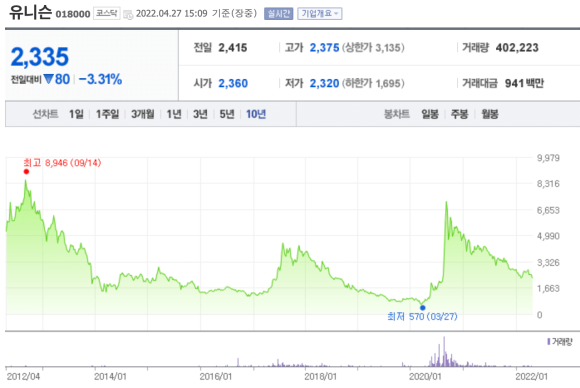The image size is (580, 388).
Task: Switch to the 1년 chart range
Action: coord(174,114)
